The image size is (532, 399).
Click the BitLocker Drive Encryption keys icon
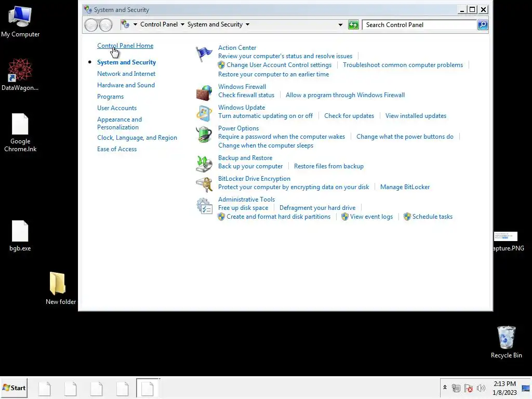coord(204,184)
